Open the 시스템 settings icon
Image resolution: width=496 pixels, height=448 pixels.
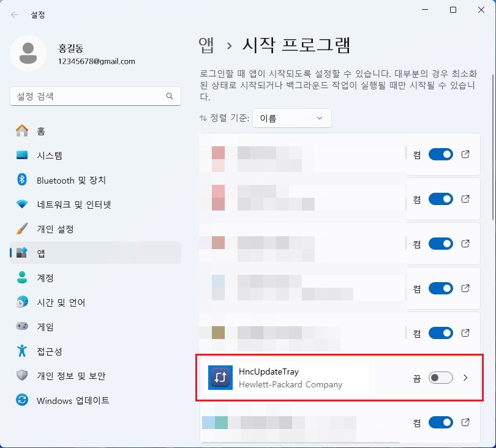tap(22, 155)
